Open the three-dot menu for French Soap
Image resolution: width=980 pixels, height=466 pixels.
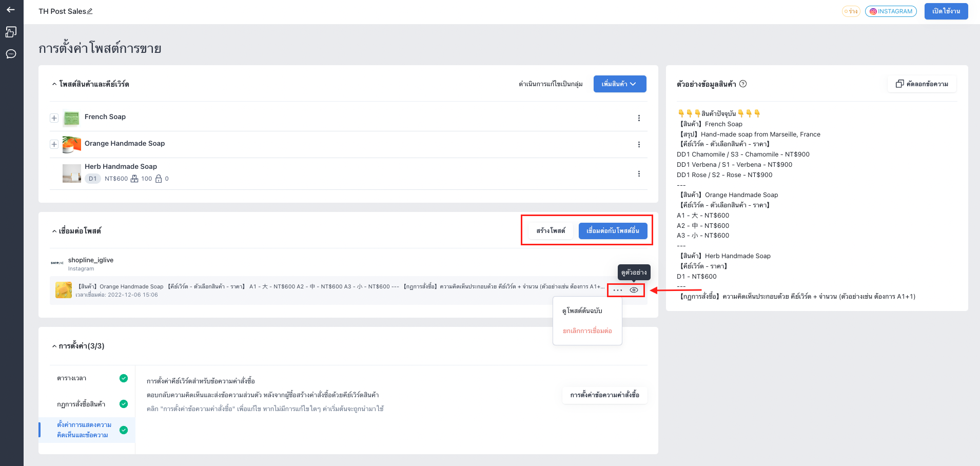click(639, 118)
